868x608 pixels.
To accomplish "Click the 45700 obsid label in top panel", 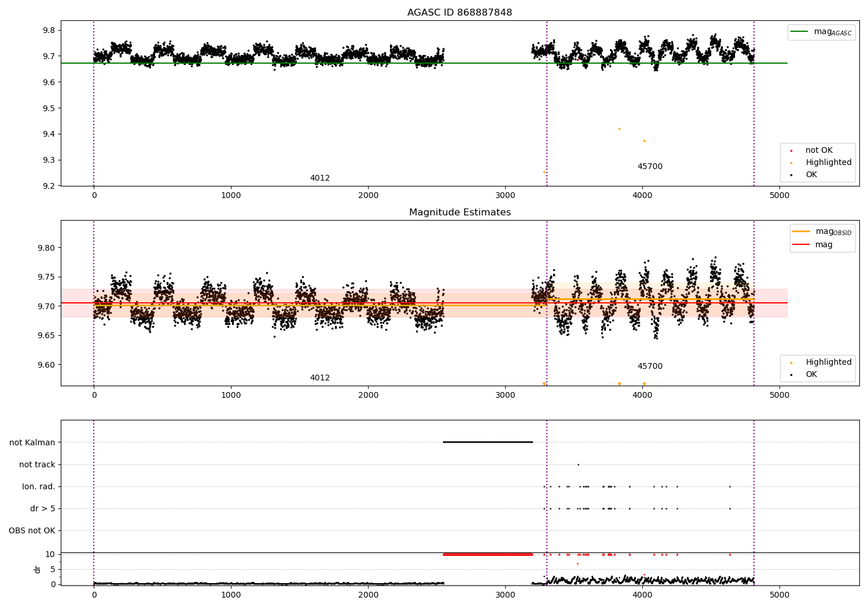I will pyautogui.click(x=650, y=167).
